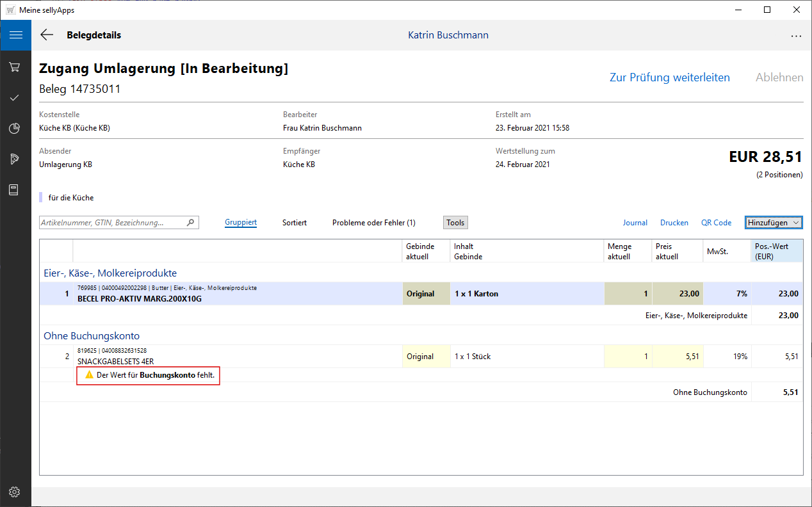Image resolution: width=812 pixels, height=507 pixels.
Task: Expand the Hinzufügen dropdown
Action: 774,223
